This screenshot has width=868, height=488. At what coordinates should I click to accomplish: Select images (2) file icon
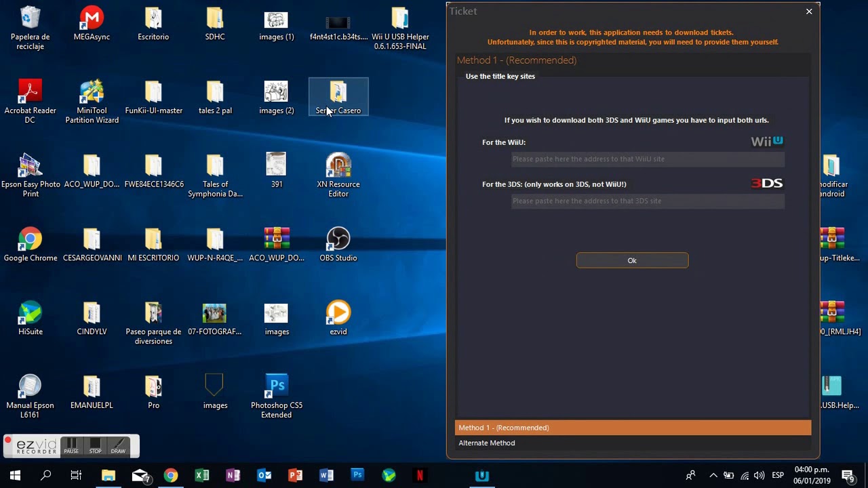click(x=277, y=98)
